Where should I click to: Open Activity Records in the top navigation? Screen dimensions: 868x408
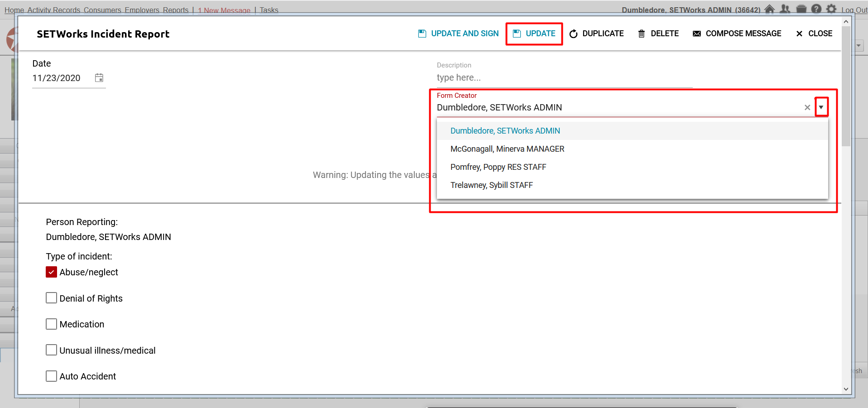pos(54,10)
